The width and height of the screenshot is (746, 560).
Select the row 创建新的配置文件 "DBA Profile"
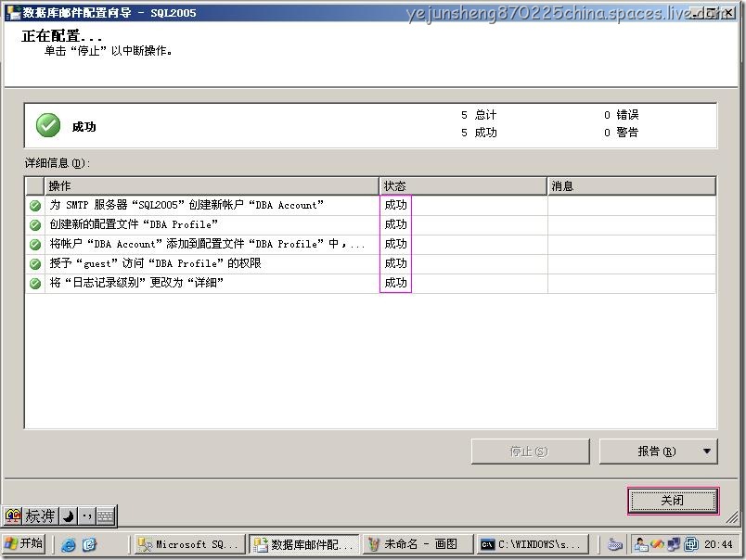(x=370, y=225)
